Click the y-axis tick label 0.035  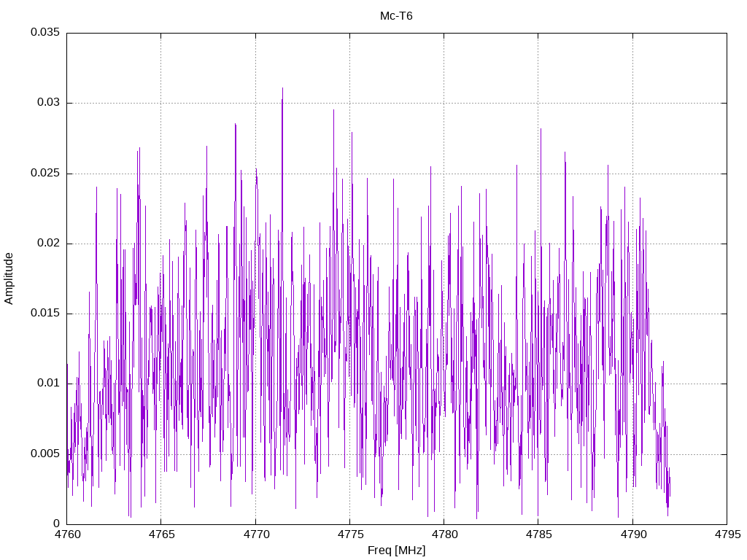(45, 32)
